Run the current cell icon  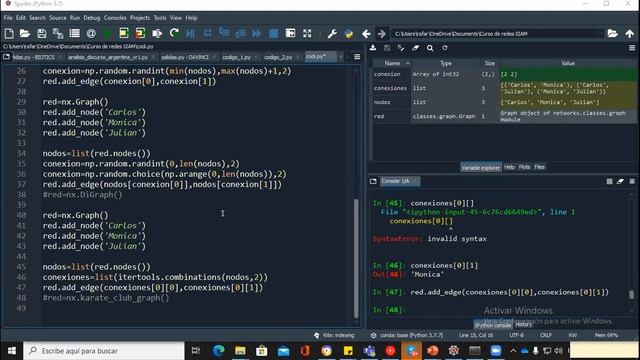click(x=124, y=33)
